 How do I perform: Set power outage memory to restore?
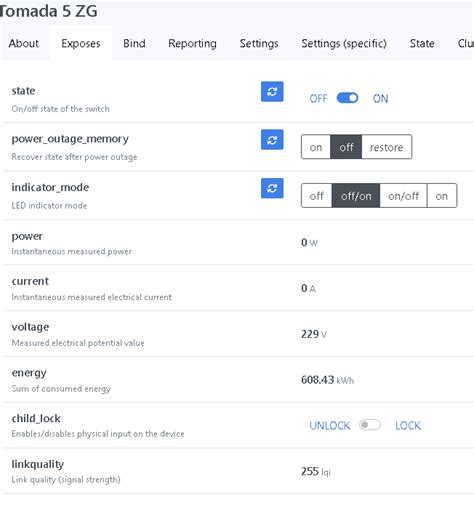(387, 147)
